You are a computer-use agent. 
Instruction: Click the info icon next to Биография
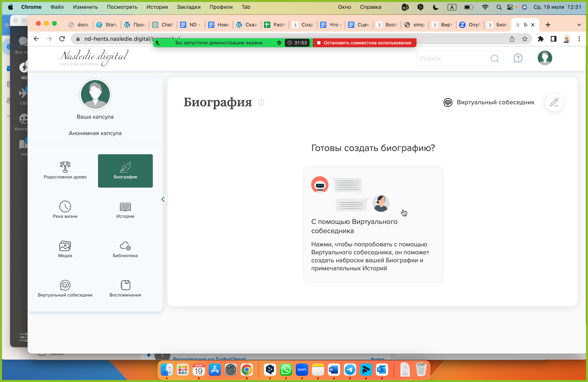coord(261,102)
